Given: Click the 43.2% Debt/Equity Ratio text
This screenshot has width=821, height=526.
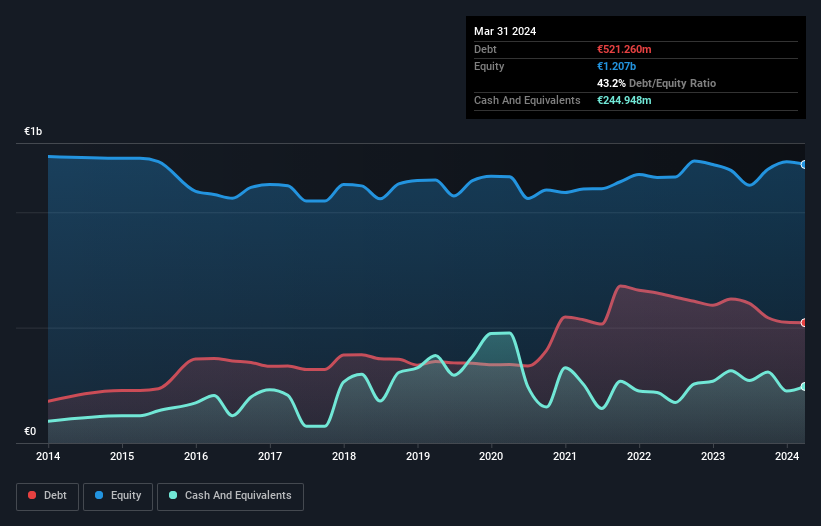Looking at the screenshot, I should coord(656,83).
